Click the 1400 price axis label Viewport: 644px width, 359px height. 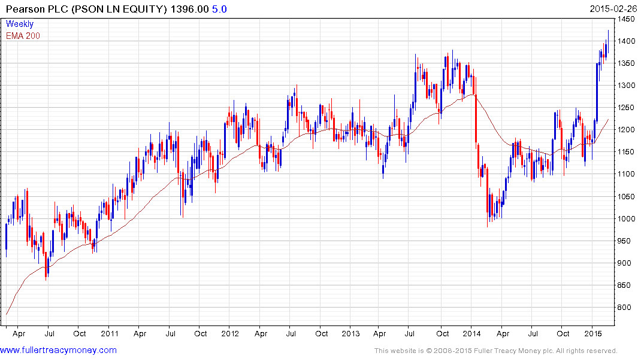pos(627,41)
